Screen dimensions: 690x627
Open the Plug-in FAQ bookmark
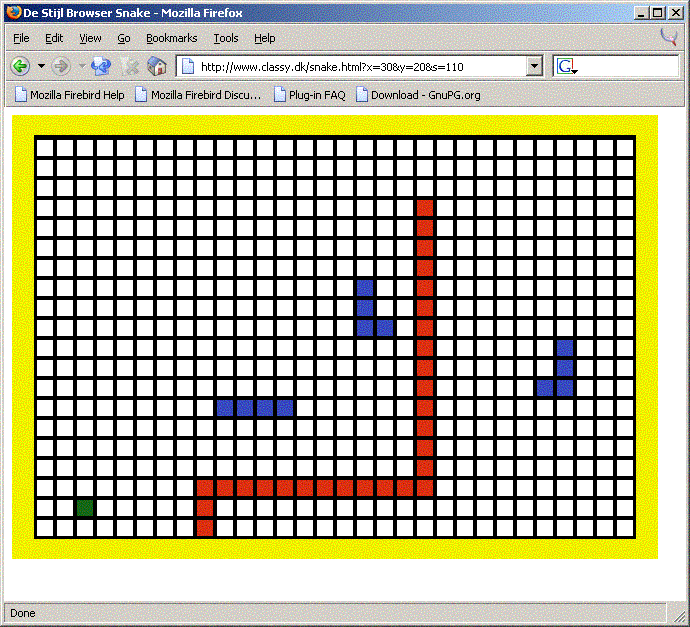pyautogui.click(x=309, y=95)
